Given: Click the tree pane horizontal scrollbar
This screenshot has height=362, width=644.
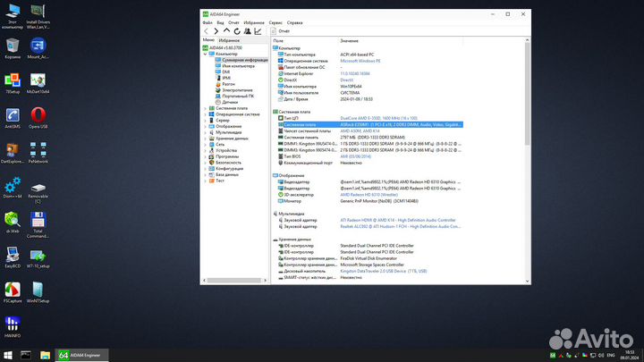Looking at the screenshot, I should point(234,281).
